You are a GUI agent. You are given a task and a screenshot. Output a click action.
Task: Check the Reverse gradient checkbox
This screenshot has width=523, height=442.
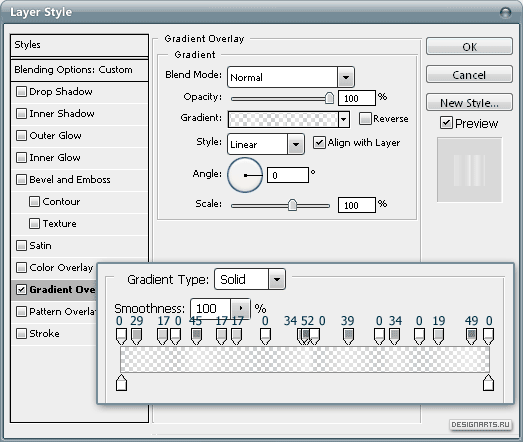click(x=365, y=118)
